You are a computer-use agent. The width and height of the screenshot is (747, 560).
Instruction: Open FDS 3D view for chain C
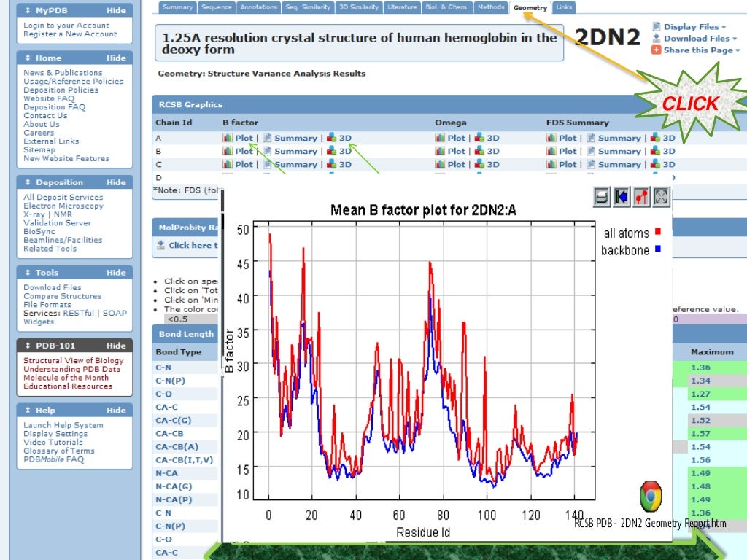point(669,164)
